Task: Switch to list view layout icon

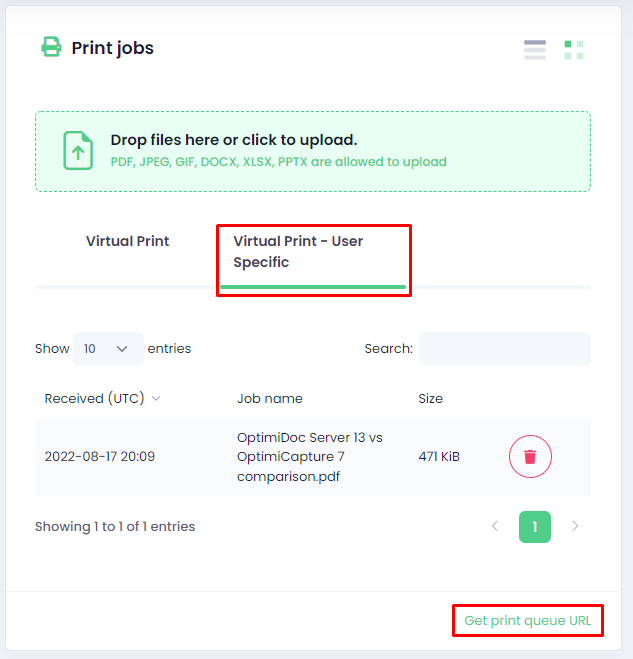Action: pos(535,50)
